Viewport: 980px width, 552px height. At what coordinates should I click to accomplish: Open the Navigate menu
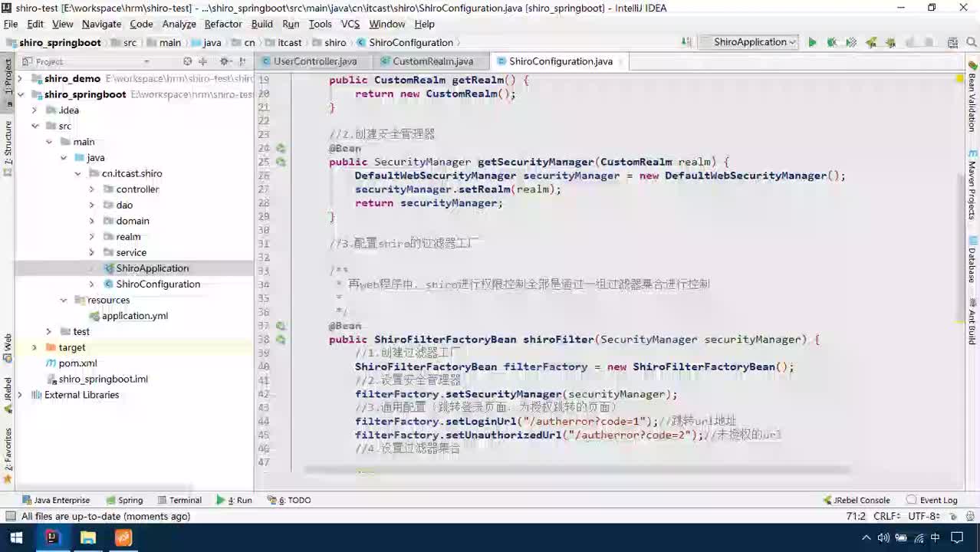[101, 24]
